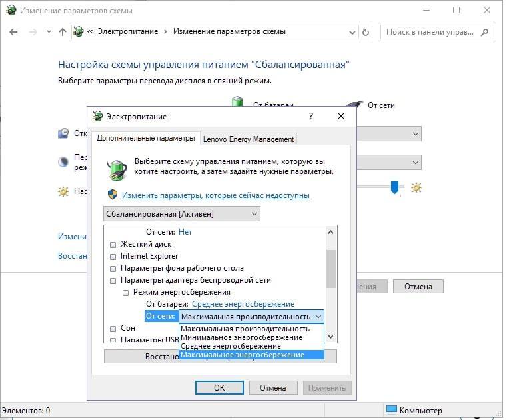Click the search magnifier icon

pos(484,33)
